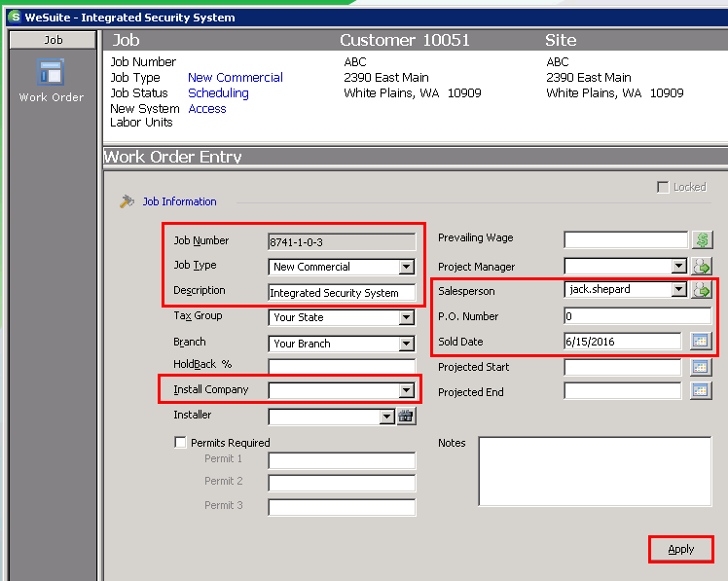Enable the Permits Required checkbox

coord(180,442)
